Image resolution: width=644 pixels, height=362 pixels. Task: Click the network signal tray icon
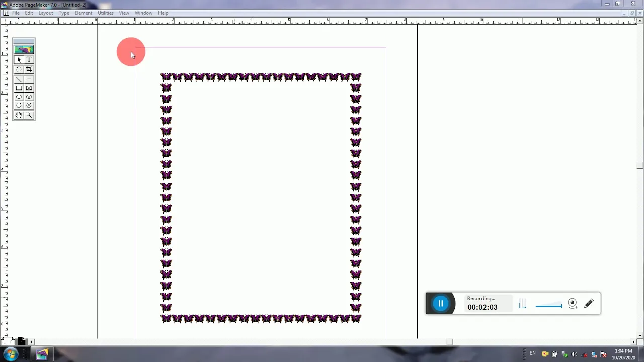point(584,354)
